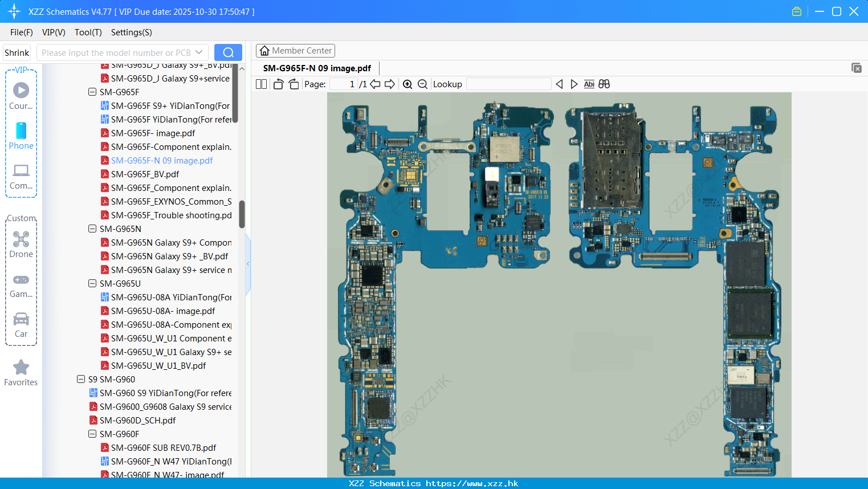The height and width of the screenshot is (489, 868).
Task: Toggle the two-page view icon
Action: [x=261, y=84]
